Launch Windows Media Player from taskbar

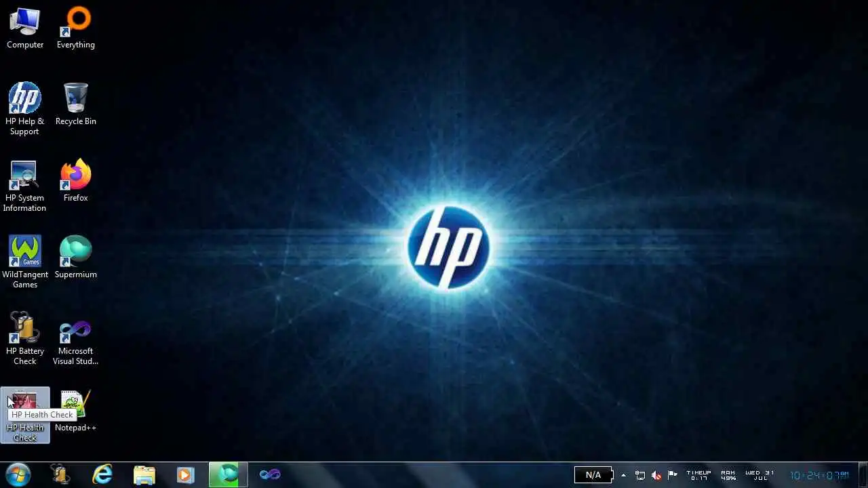185,474
